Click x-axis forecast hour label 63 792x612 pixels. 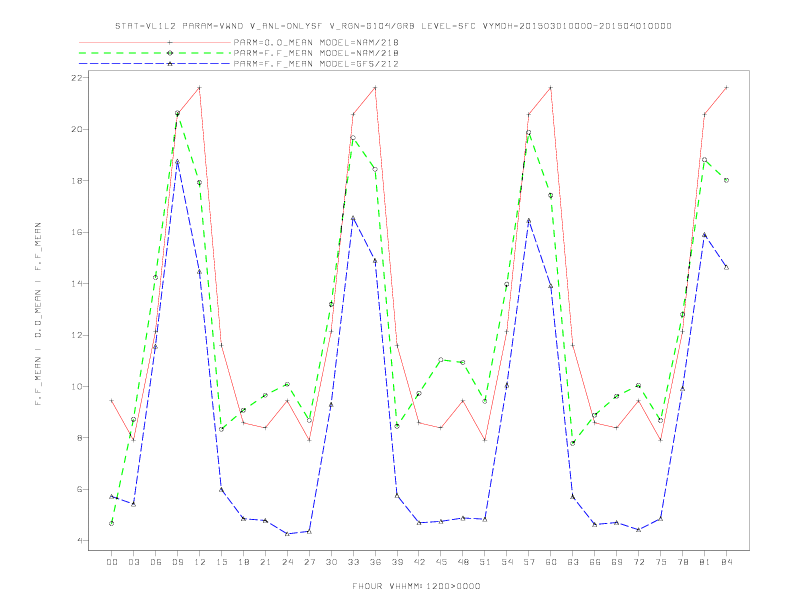point(573,562)
